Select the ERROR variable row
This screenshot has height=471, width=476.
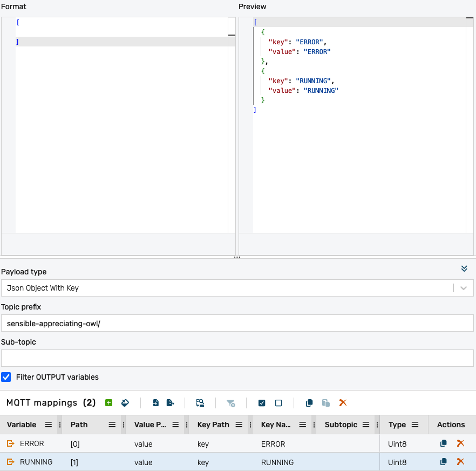32,443
